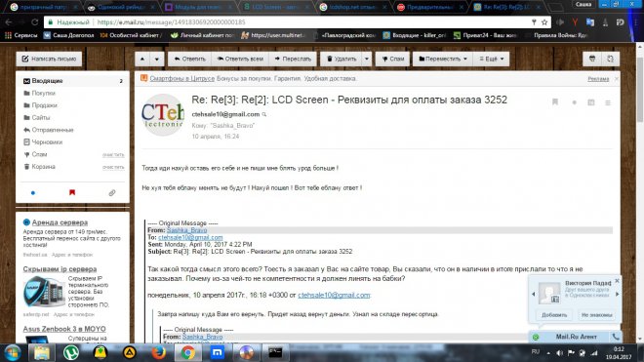This screenshot has height=362, width=644.
Task: Print the message via printer icon
Action: 592,59
